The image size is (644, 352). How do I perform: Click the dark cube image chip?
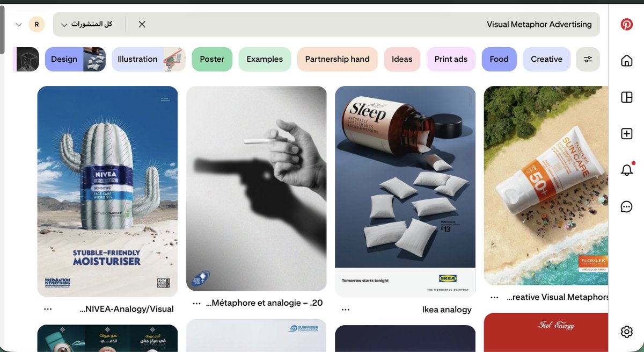click(26, 59)
